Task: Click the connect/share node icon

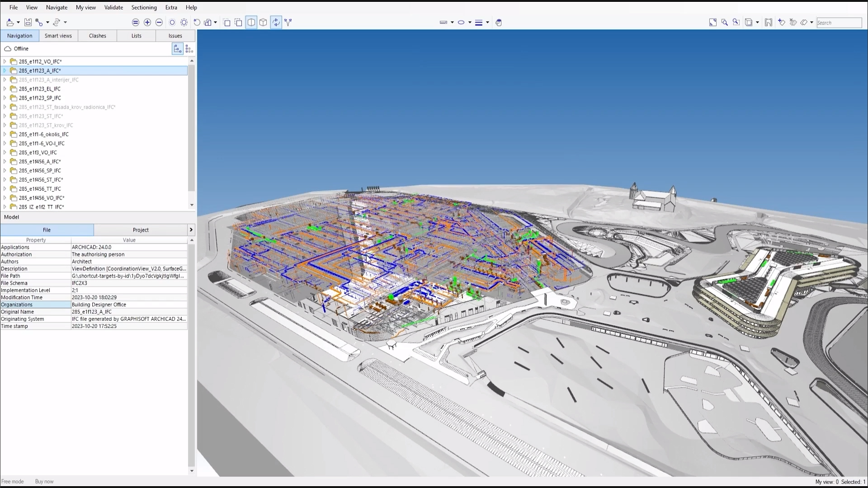Action: click(39, 23)
